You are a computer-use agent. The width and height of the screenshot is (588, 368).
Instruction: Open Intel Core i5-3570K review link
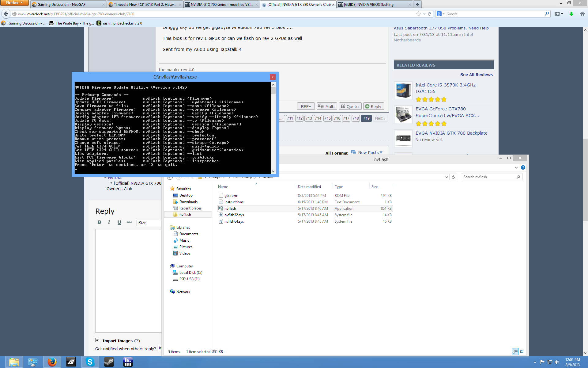tap(445, 88)
